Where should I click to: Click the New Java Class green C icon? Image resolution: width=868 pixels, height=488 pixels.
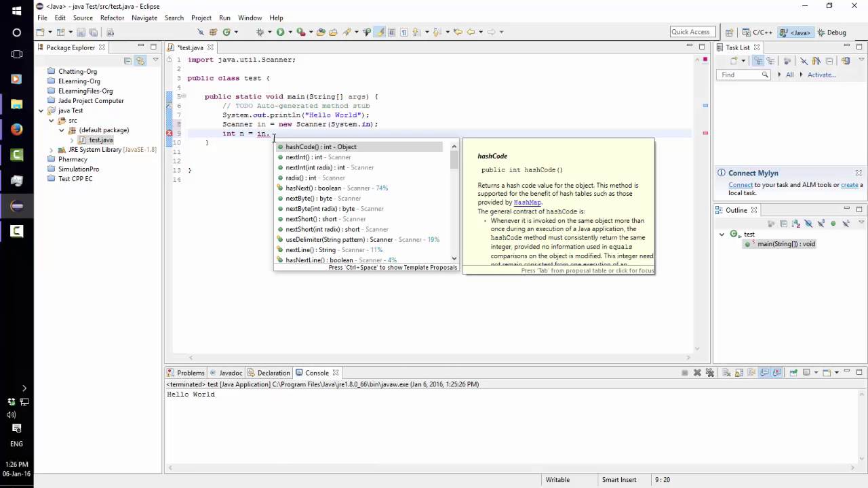coord(226,32)
